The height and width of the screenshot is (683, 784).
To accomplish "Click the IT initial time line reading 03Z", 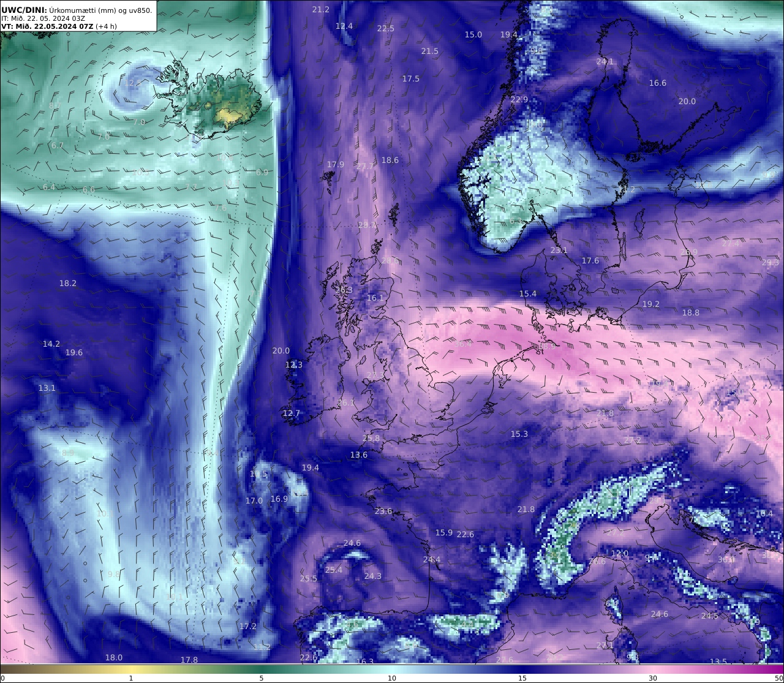I will (43, 18).
